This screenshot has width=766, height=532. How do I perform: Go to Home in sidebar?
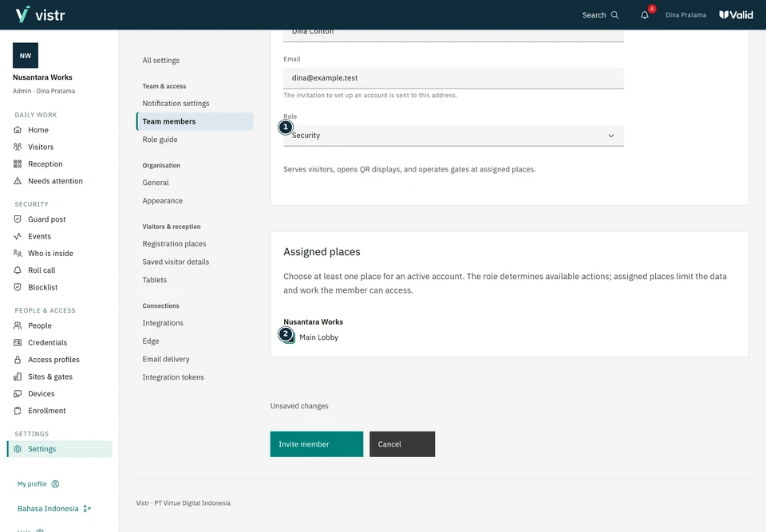click(x=38, y=130)
